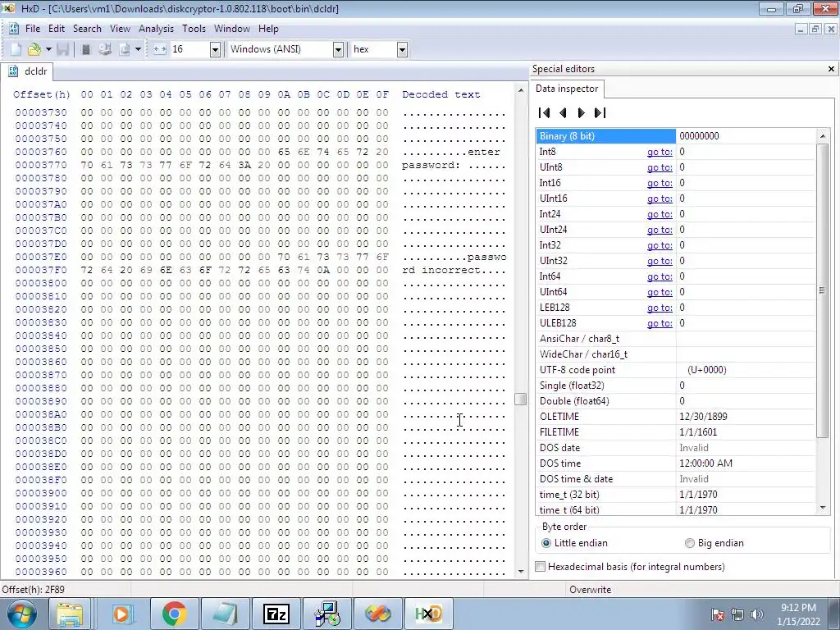Click the Open disk toolbar icon
This screenshot has width=840, height=630.
[x=105, y=49]
